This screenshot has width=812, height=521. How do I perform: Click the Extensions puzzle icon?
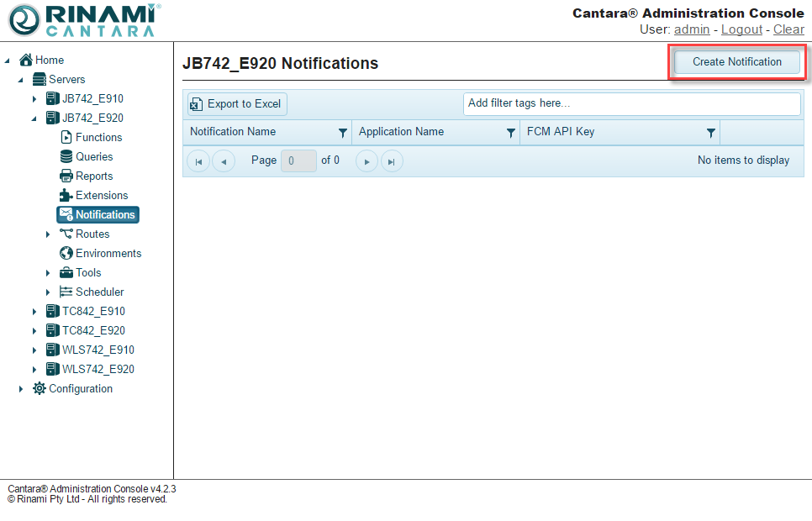[66, 195]
